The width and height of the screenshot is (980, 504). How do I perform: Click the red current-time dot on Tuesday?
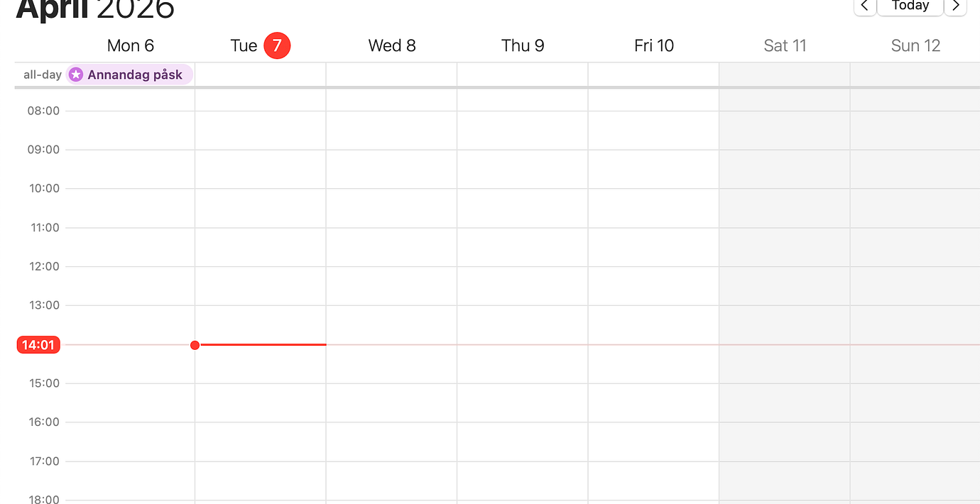(x=195, y=345)
